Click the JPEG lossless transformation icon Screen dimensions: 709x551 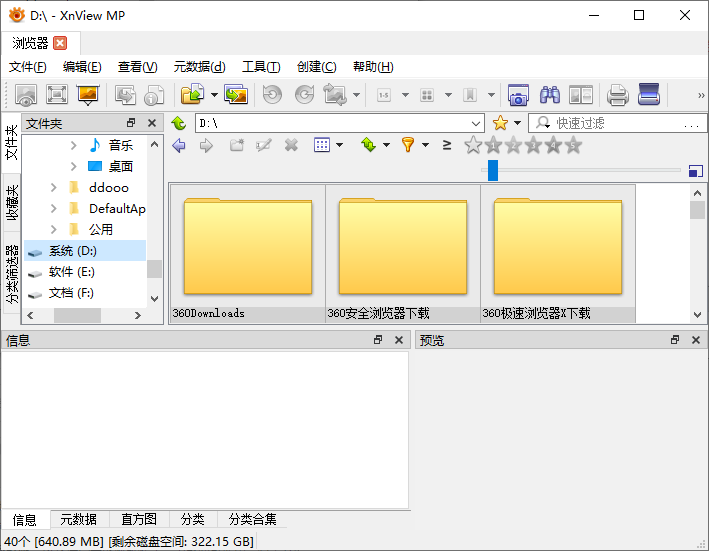click(335, 94)
